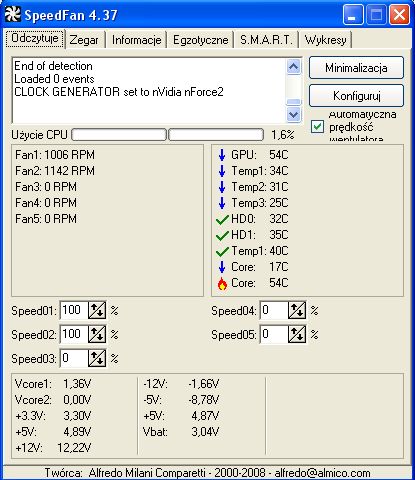Click the down arrow icon beside GPU 54C
415x480 pixels.
tap(222, 155)
